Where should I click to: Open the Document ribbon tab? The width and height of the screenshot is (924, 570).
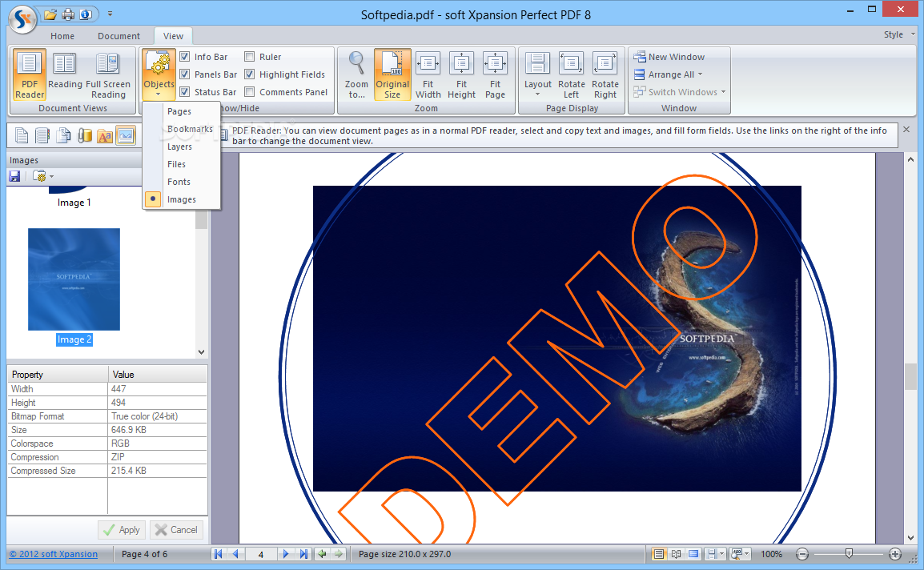(119, 36)
